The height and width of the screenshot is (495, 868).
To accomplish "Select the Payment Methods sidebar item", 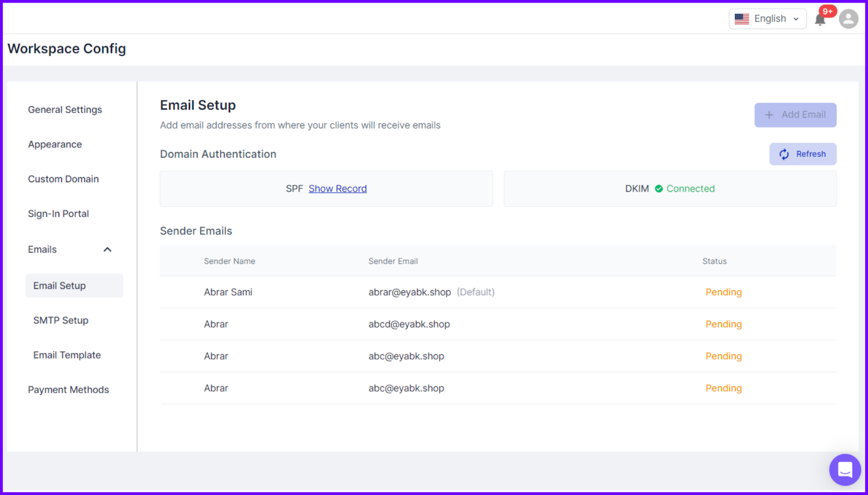I will coord(68,389).
